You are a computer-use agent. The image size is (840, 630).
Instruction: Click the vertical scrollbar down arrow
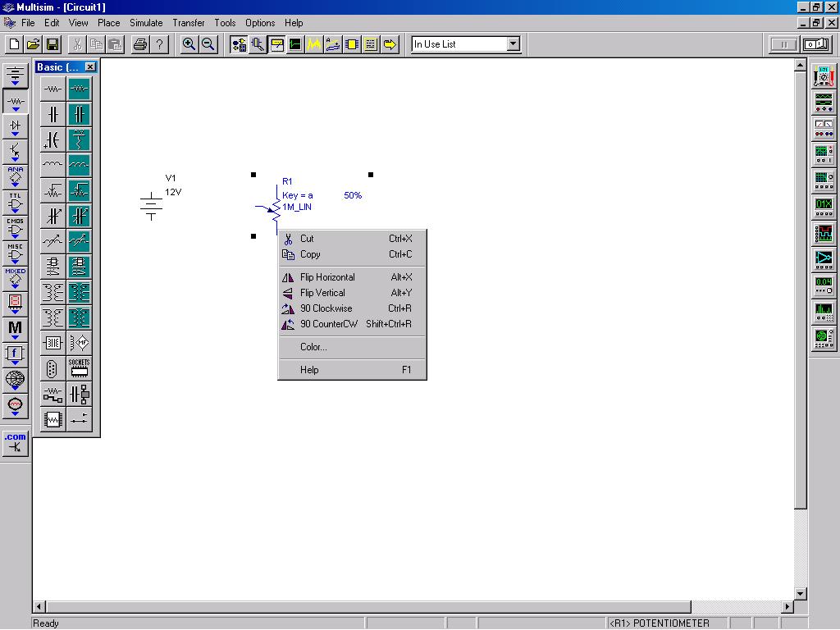[801, 594]
